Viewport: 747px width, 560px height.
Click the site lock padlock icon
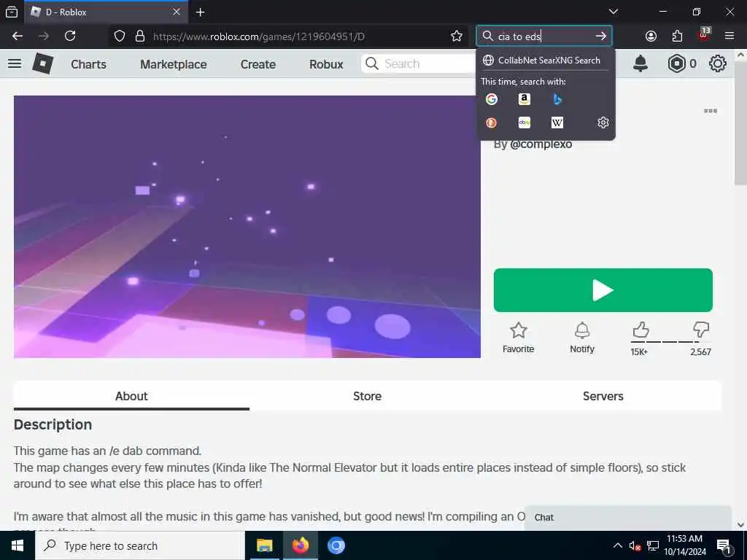click(140, 36)
